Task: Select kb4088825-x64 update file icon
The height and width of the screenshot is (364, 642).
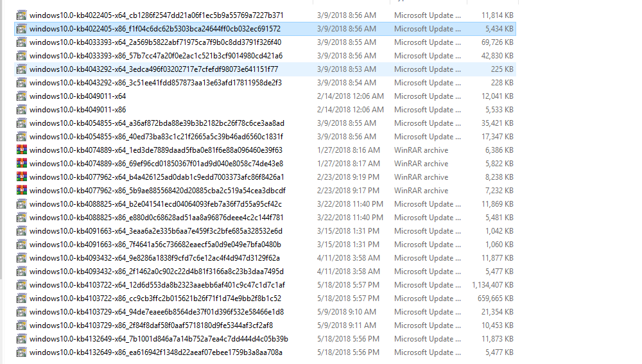Action: [22, 204]
